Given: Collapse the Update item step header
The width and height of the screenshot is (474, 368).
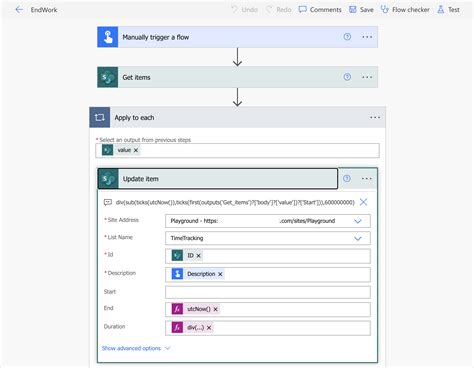Looking at the screenshot, I should 218,179.
